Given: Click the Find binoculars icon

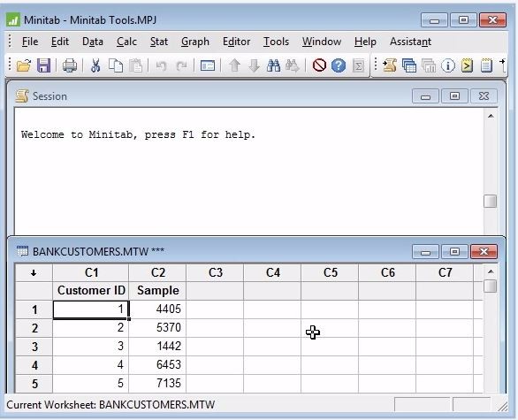Looking at the screenshot, I should pyautogui.click(x=273, y=65).
